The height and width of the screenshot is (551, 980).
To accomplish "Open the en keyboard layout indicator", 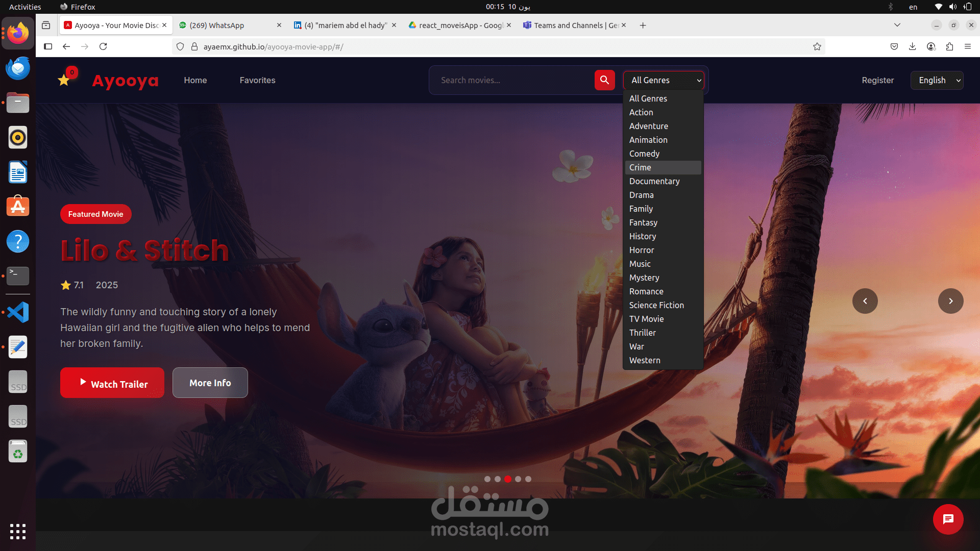I will click(913, 7).
